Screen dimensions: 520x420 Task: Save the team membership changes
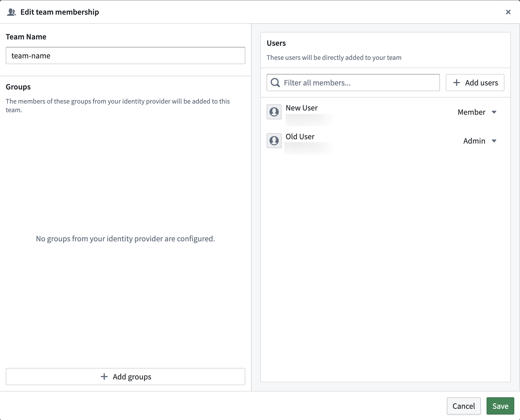point(500,406)
